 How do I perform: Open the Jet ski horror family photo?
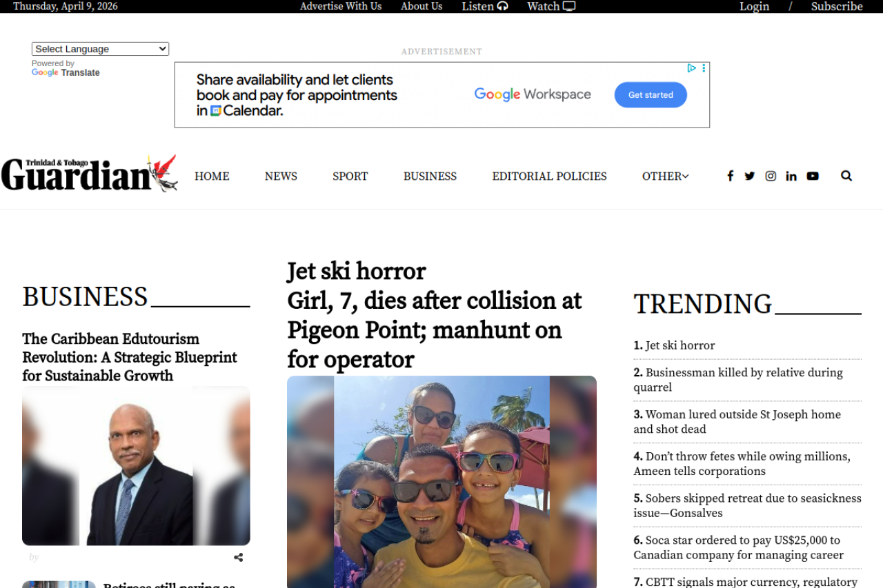pyautogui.click(x=441, y=481)
